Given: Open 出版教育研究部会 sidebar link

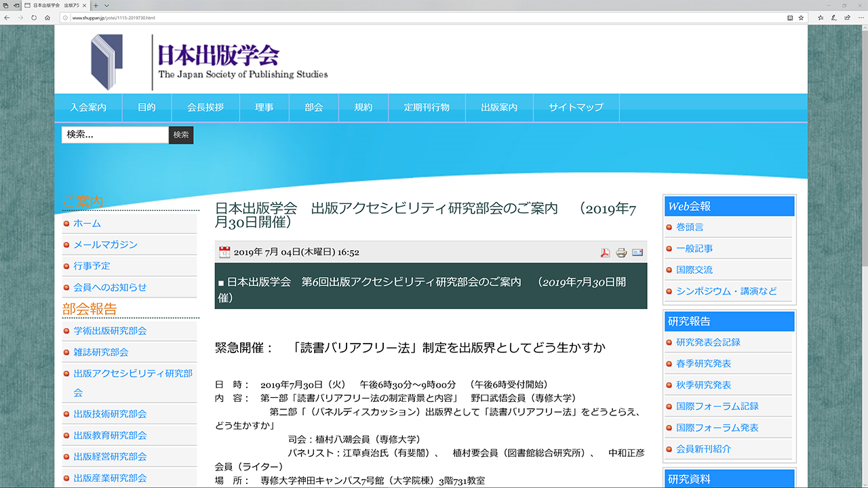Looking at the screenshot, I should click(110, 435).
